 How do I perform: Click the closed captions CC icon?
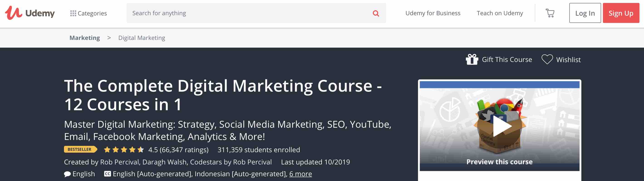[x=108, y=174]
